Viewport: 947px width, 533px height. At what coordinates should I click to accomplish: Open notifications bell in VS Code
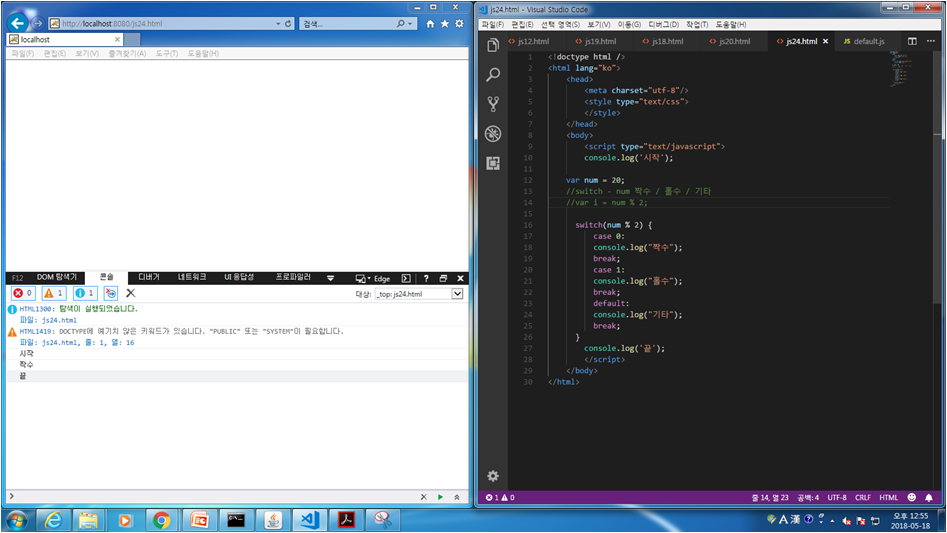click(x=929, y=497)
